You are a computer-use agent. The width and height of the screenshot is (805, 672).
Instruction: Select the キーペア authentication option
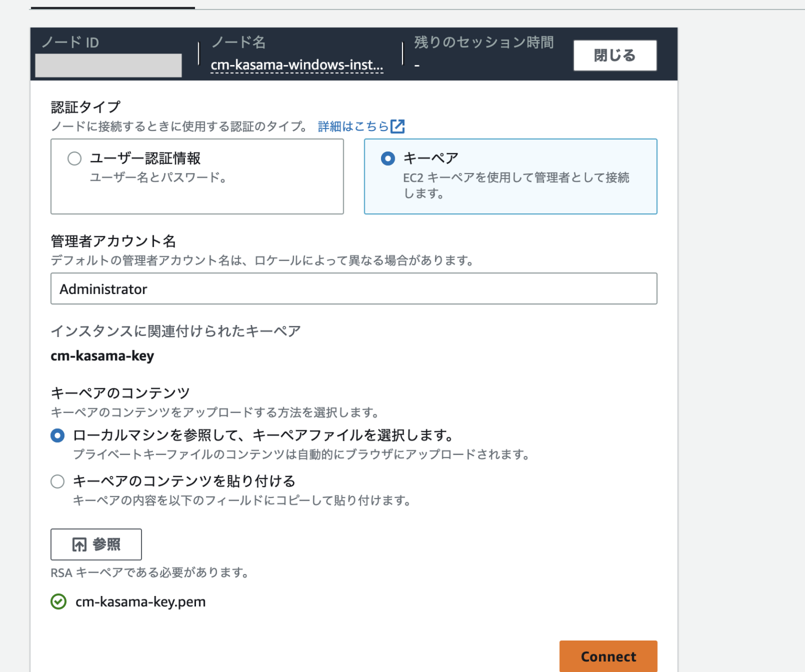click(x=387, y=158)
